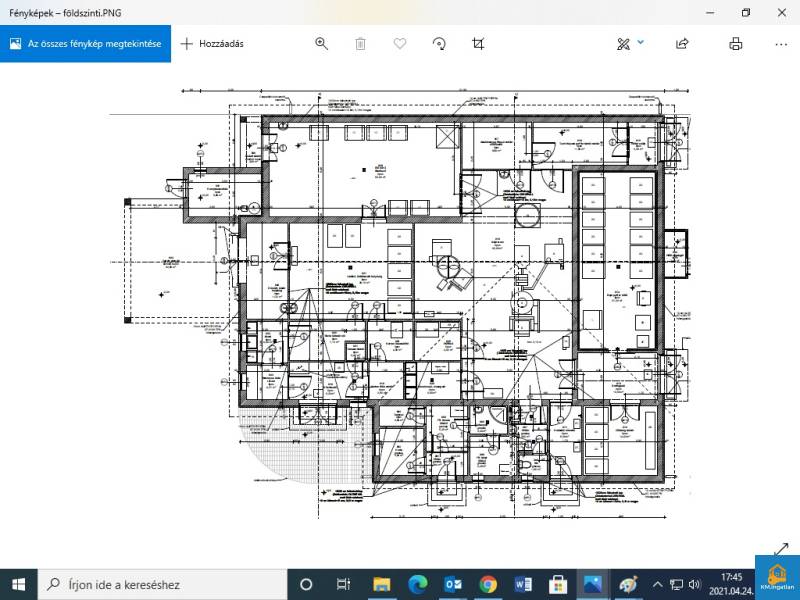Click the taskbar clock showing 17:45
Image resolution: width=800 pixels, height=600 pixels.
click(732, 584)
